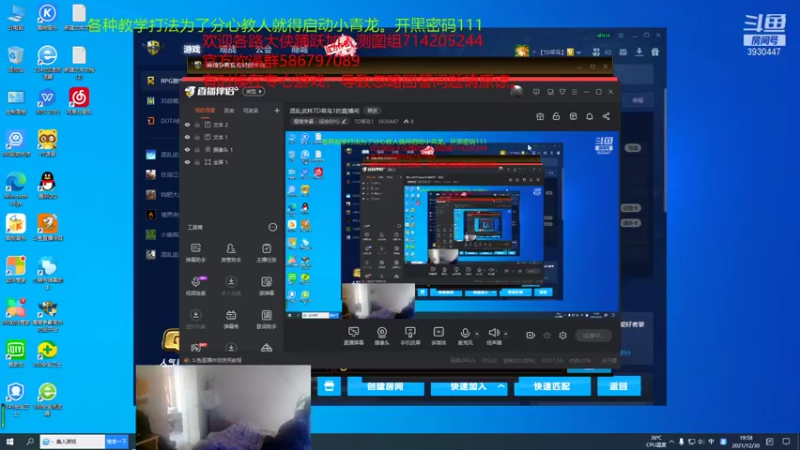
Task: Select the 文本 2 layer row
Action: pyautogui.click(x=232, y=124)
